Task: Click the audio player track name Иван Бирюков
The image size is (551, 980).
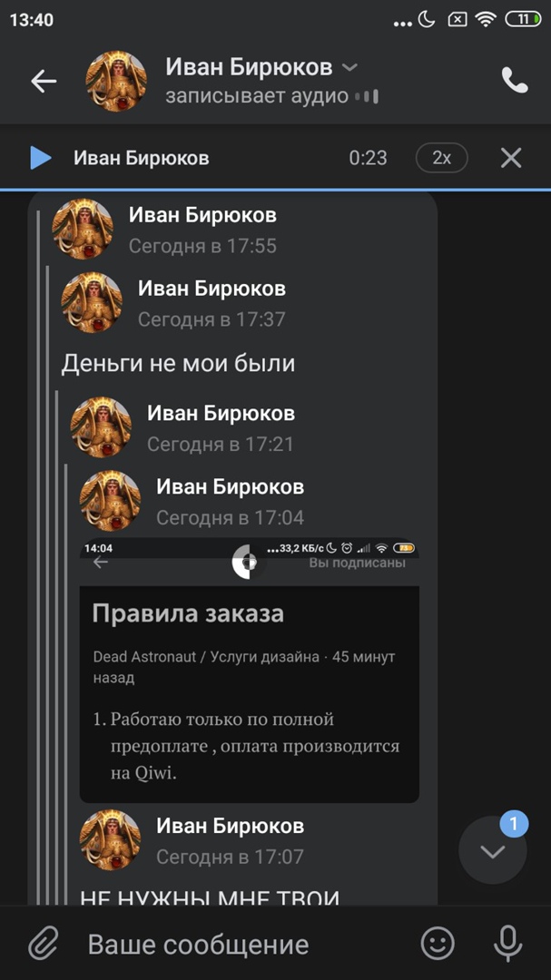Action: pos(142,158)
